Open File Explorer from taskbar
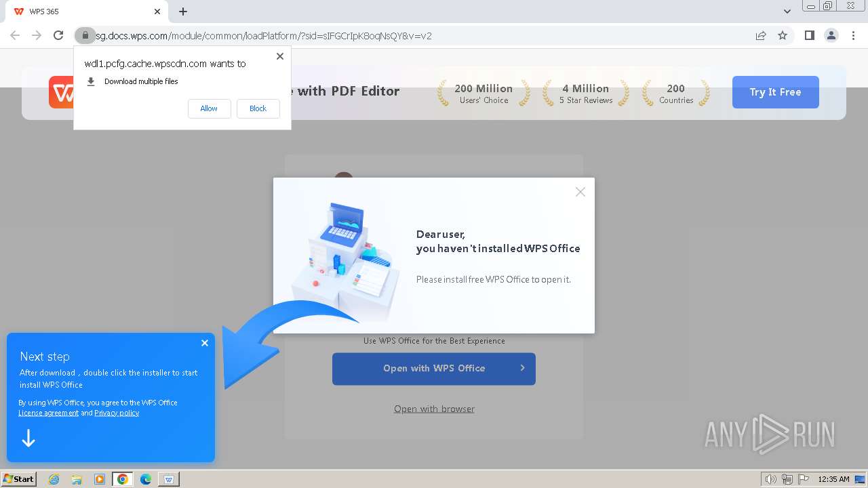The image size is (868, 488). 77,479
